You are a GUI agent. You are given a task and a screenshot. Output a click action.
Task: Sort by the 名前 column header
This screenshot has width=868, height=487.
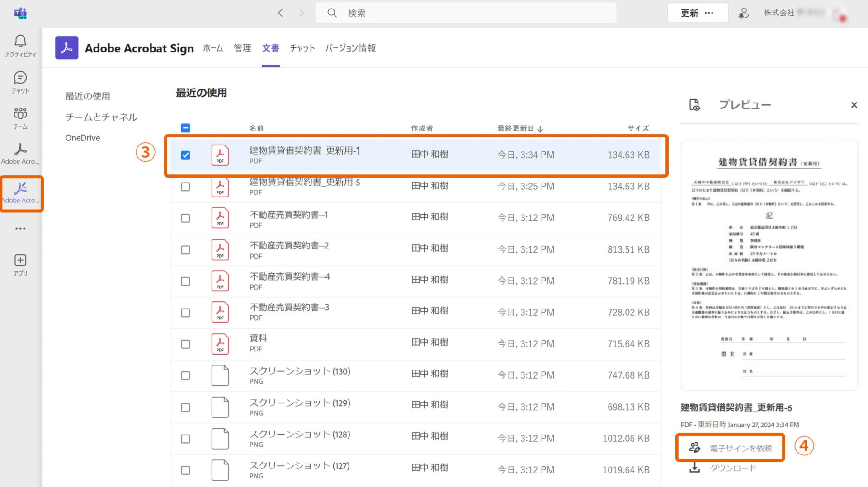click(x=257, y=128)
